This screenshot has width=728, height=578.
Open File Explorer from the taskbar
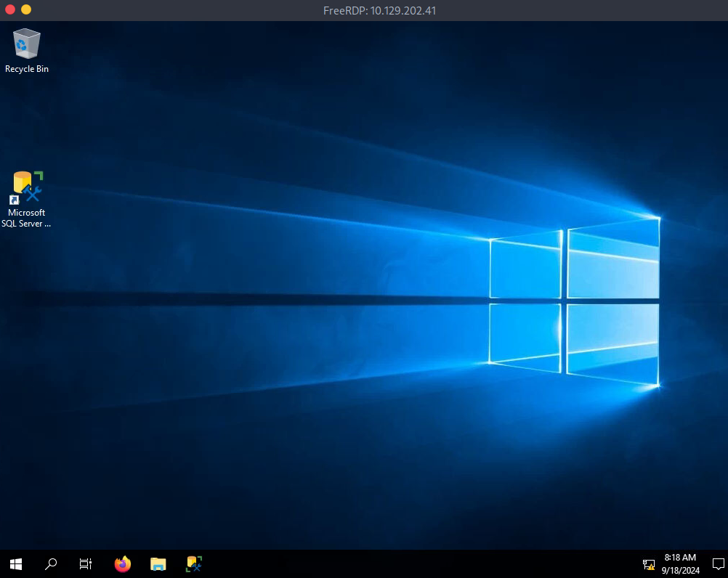coord(158,564)
